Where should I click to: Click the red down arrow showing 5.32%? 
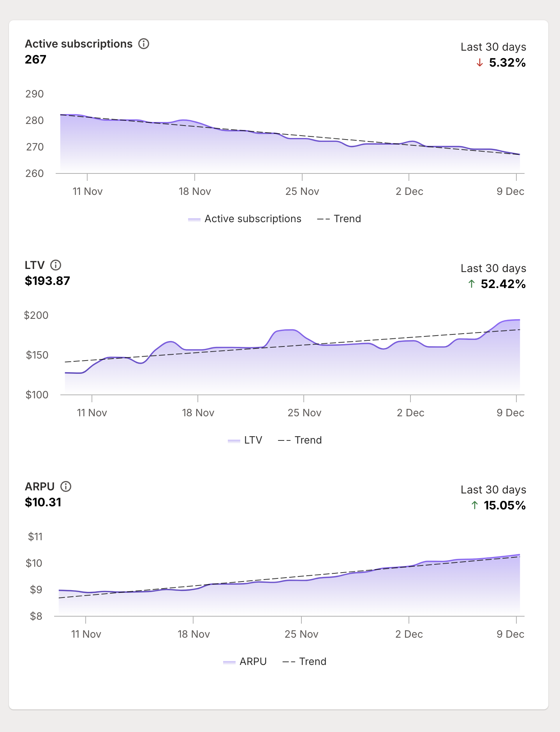pos(479,63)
